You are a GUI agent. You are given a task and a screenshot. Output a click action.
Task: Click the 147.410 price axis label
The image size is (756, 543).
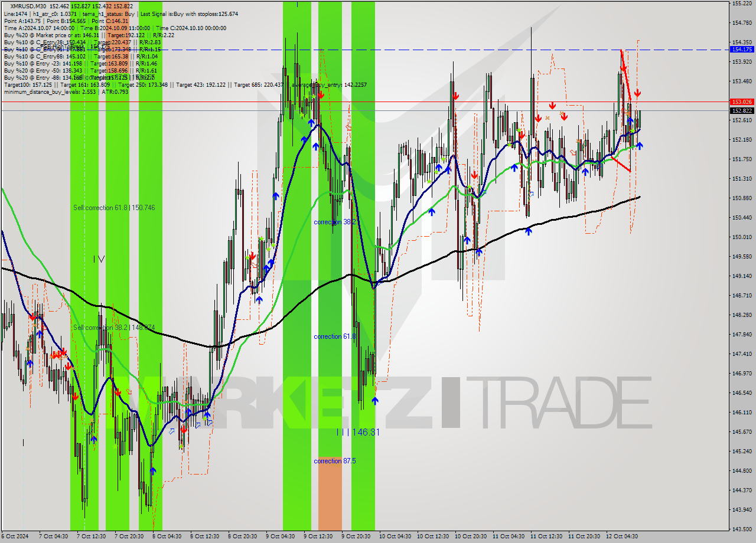click(742, 354)
